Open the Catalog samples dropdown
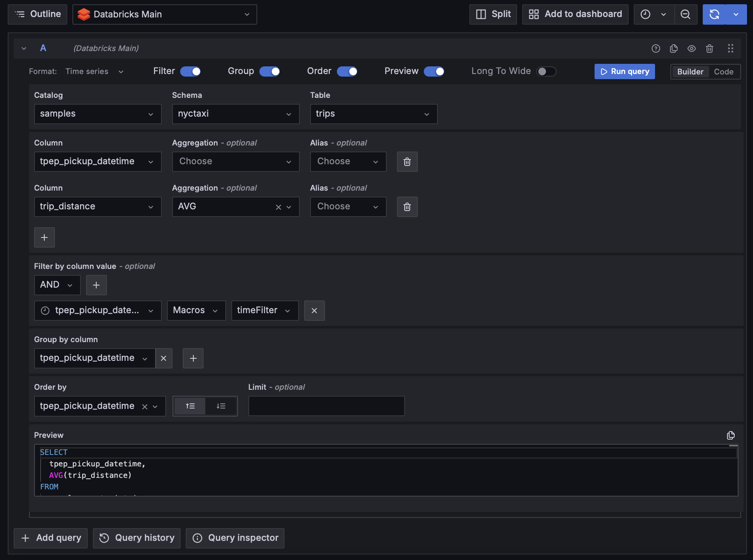Viewport: 753px width, 560px height. pos(98,114)
